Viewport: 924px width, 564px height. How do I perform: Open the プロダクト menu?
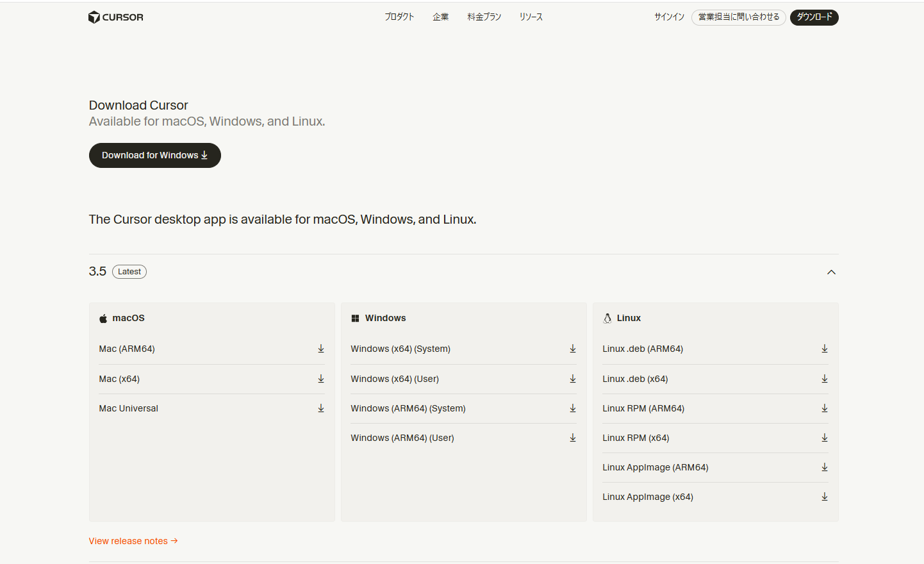click(x=399, y=17)
